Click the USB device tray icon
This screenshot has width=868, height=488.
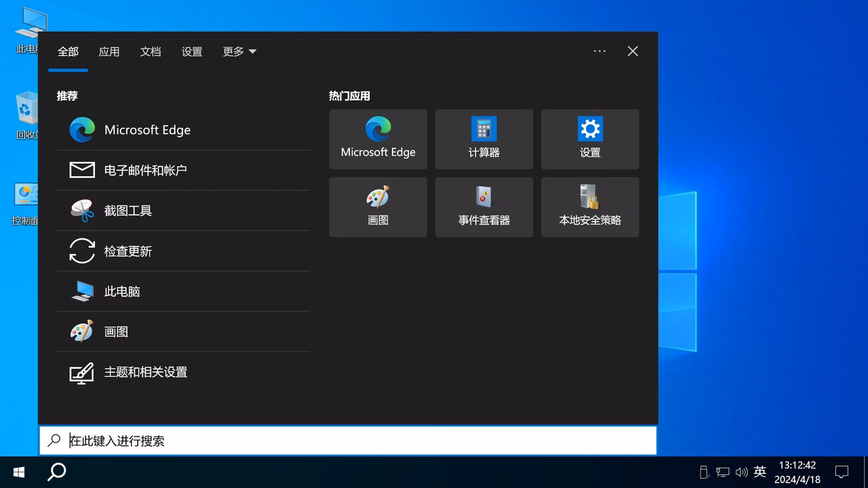pos(704,472)
